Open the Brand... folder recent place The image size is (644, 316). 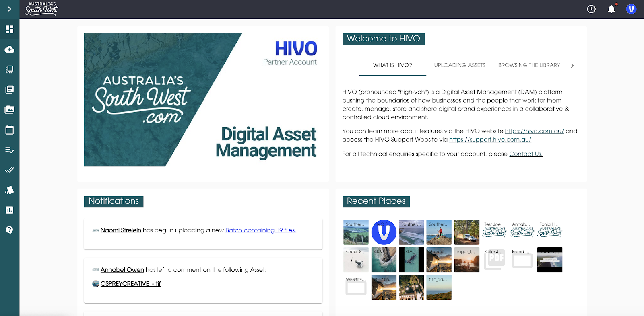(x=522, y=260)
